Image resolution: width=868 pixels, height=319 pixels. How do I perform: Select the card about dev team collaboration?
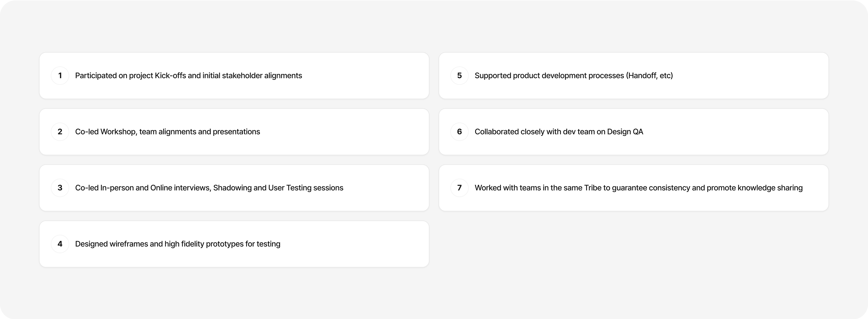tap(633, 132)
